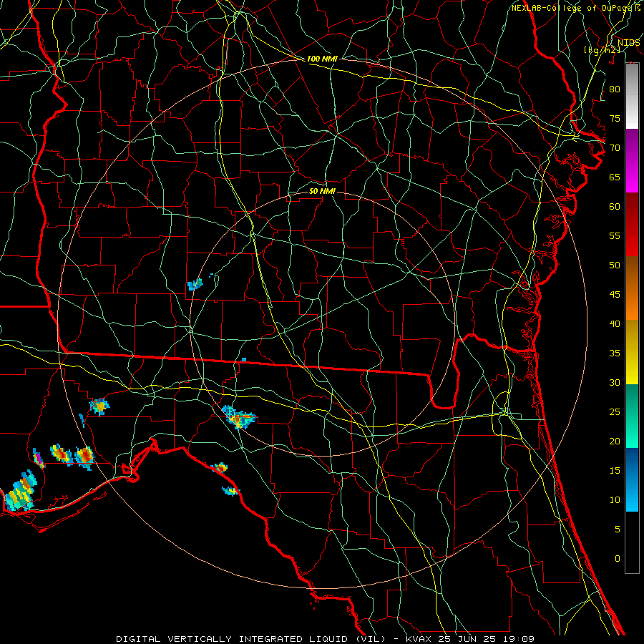Image resolution: width=644 pixels, height=644 pixels.
Task: Select the green segment of the color bar
Action: (632, 416)
